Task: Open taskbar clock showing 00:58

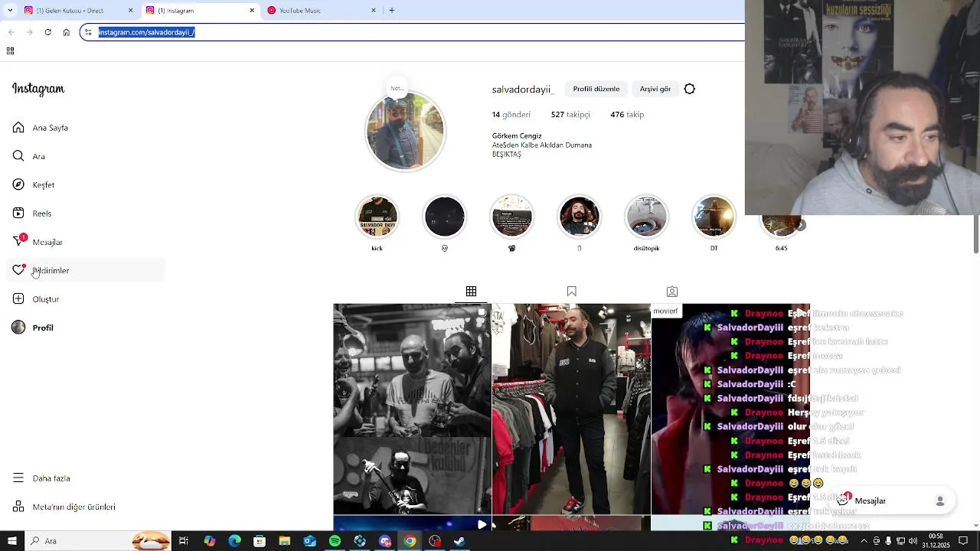Action: pyautogui.click(x=936, y=541)
